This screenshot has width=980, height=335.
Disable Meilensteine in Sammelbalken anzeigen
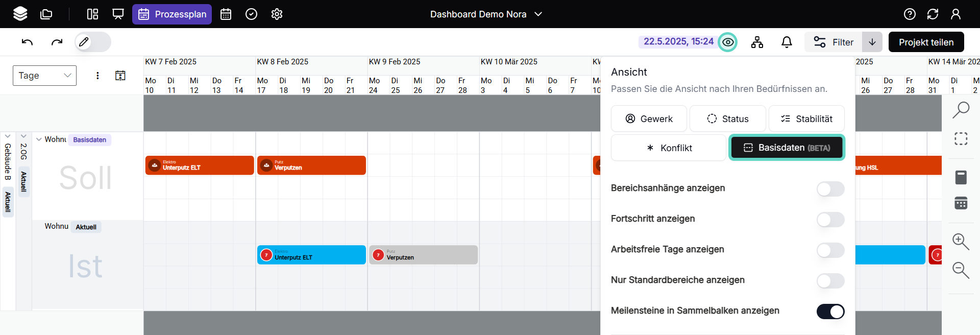[830, 312]
